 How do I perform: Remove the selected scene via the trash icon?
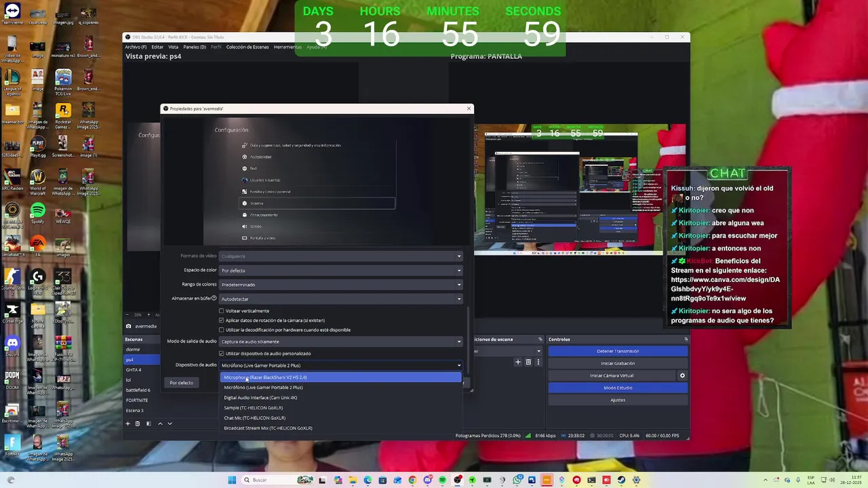[137, 424]
